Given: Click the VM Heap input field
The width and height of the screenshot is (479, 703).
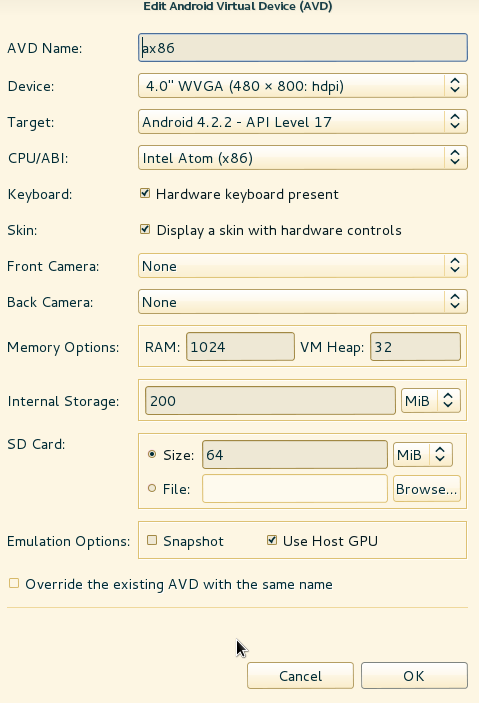Looking at the screenshot, I should 415,347.
